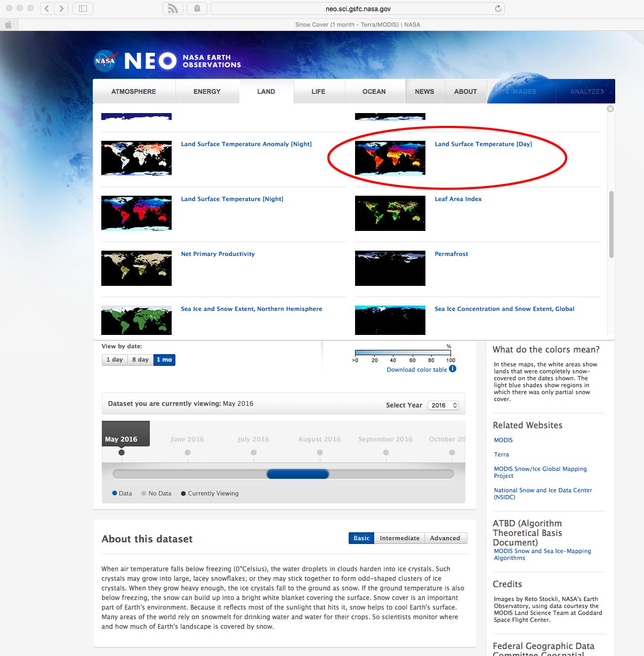Open the LIFE menu
This screenshot has width=644, height=656.
318,92
